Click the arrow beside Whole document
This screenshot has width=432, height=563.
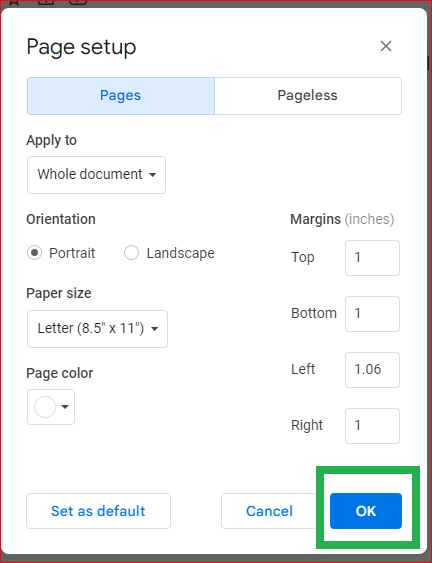153,175
